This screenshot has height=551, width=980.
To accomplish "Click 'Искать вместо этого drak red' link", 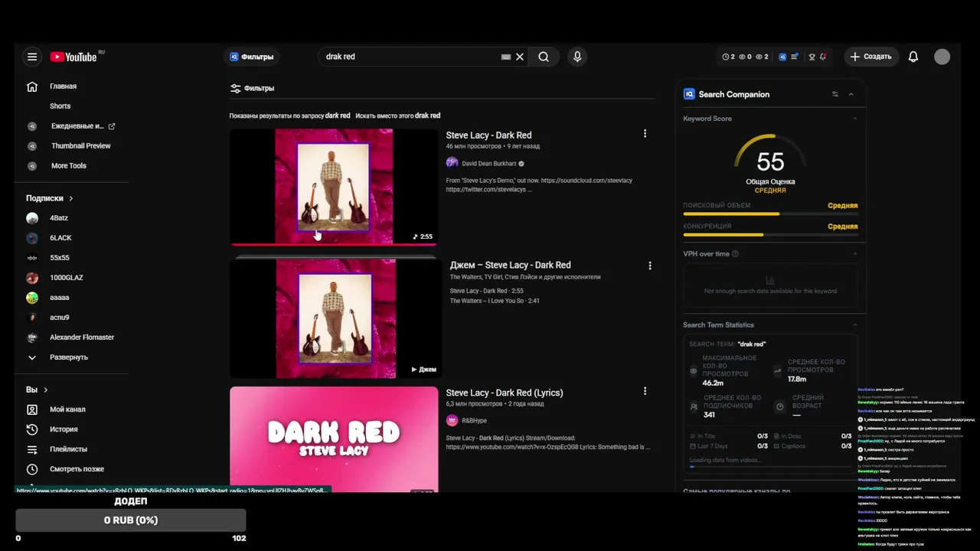I will tap(397, 116).
